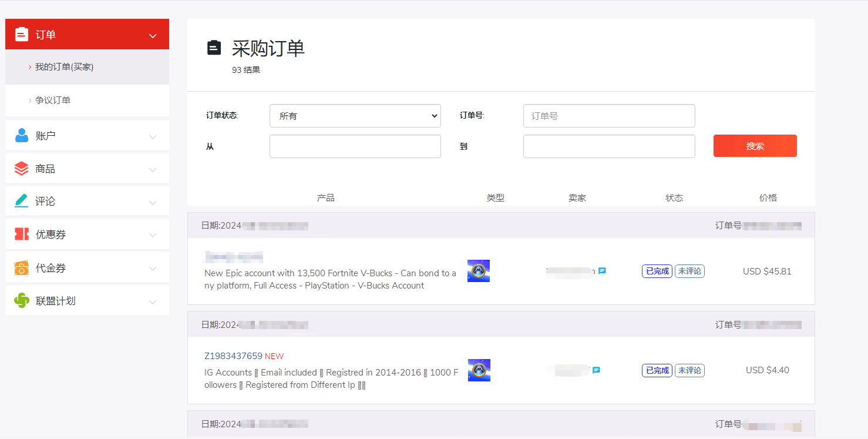Click the 商品 stacked layers icon

(x=22, y=169)
